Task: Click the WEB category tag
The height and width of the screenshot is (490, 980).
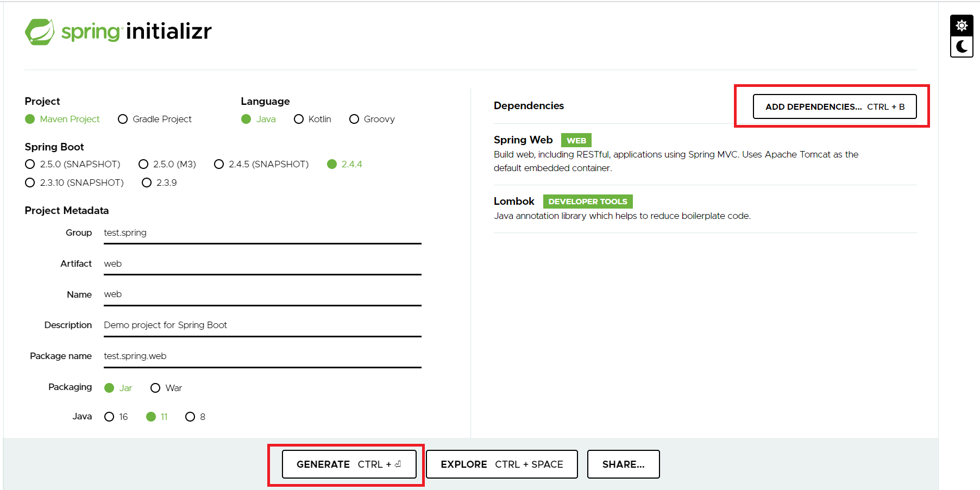Action: (x=576, y=141)
